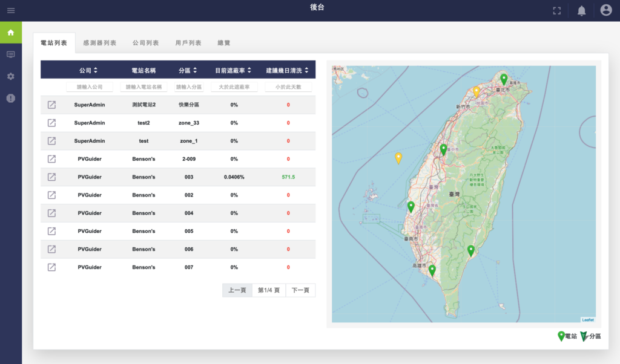Open the detail link icon for zone_33 row

tap(52, 123)
